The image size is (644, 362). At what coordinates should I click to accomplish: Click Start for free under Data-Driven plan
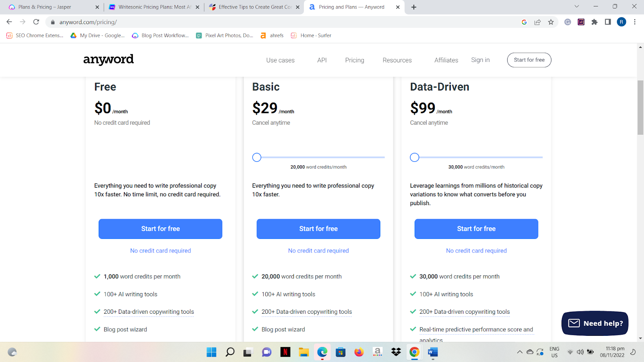coord(476,229)
